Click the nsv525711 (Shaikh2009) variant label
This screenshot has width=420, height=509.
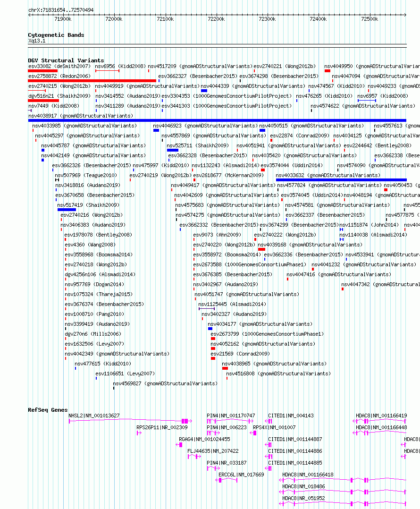point(198,145)
